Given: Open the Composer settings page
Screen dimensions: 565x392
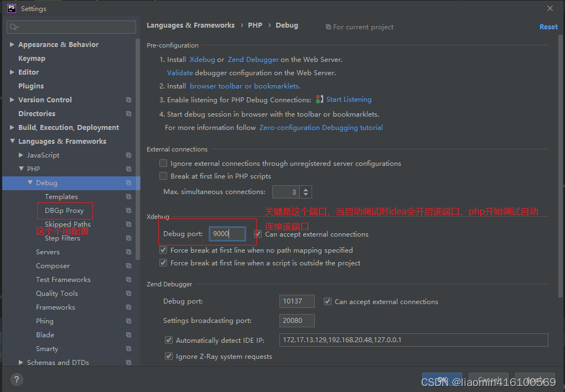Looking at the screenshot, I should (x=53, y=265).
